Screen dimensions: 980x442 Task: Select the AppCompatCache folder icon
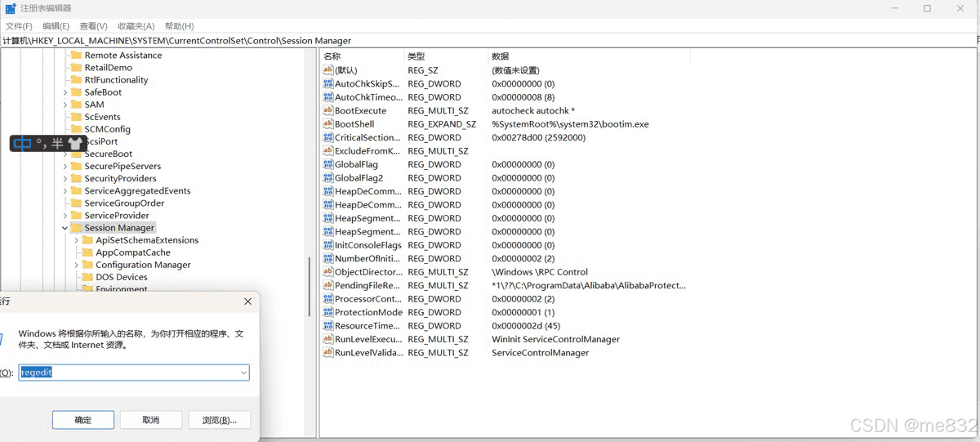coord(87,252)
